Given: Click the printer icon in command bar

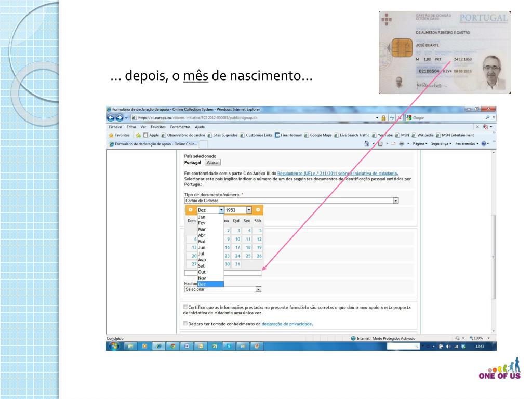Looking at the screenshot, I should 402,143.
